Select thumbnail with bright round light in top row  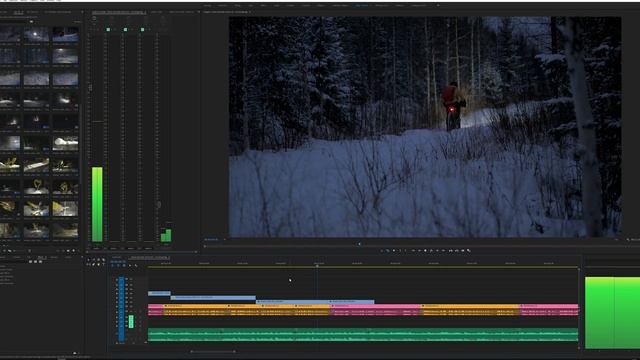coord(36,34)
